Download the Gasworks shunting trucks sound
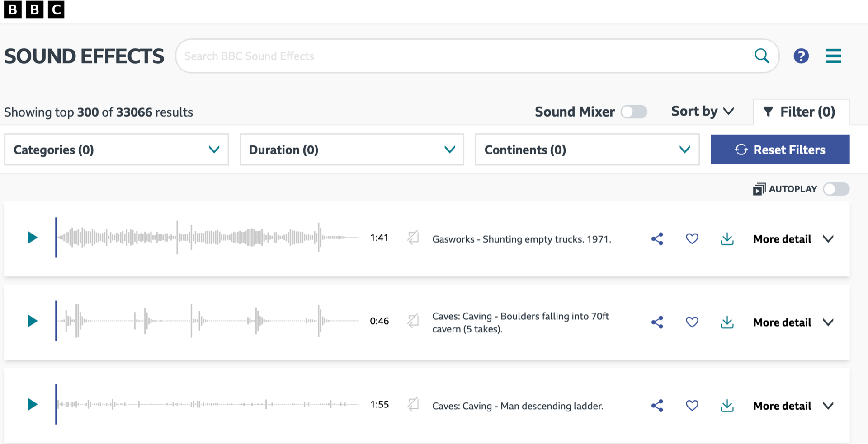The width and height of the screenshot is (868, 444). (x=727, y=239)
